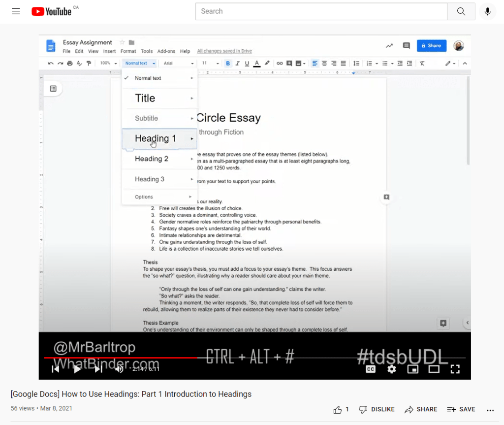Open the more actions ellipsis menu
This screenshot has width=504, height=425.
490,410
